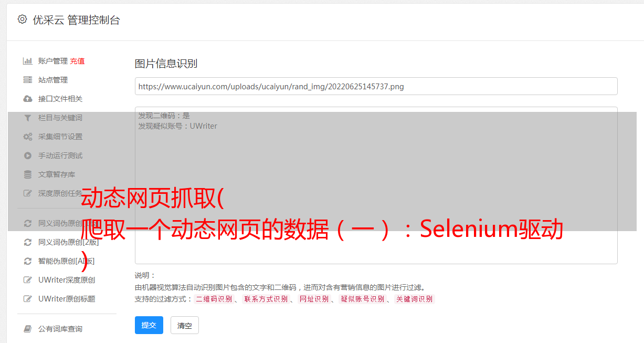Open 采集细节设置 menu entry
This screenshot has width=644, height=343.
point(60,137)
